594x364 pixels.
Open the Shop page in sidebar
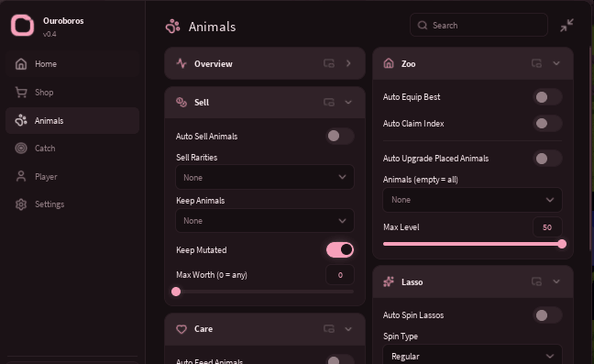tap(72, 93)
